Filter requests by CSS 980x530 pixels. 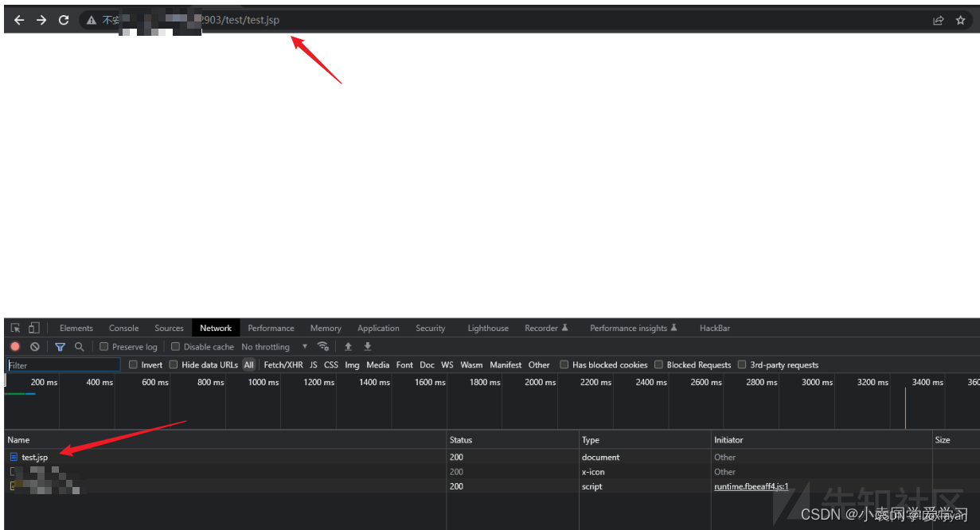(331, 365)
